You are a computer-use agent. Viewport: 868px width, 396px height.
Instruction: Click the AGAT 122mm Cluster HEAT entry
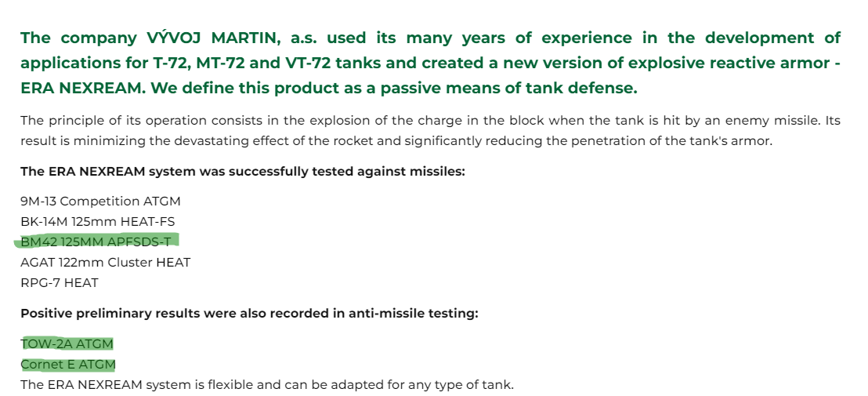point(106,262)
